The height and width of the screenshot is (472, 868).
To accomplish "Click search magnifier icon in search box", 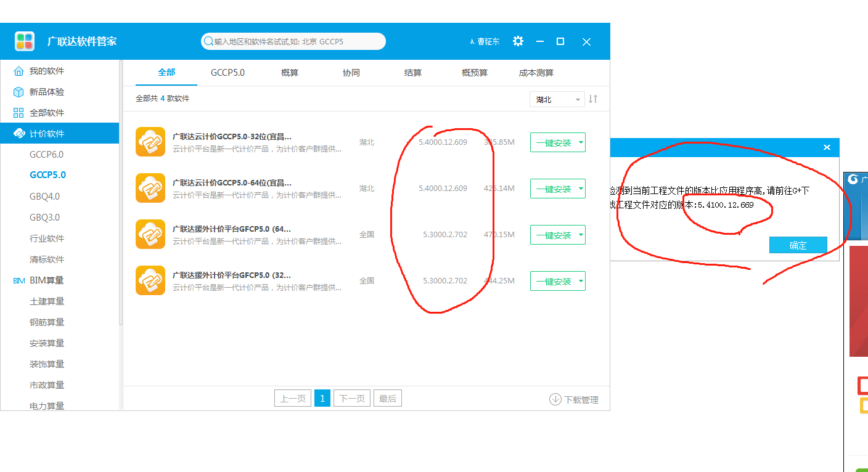I will coord(208,41).
